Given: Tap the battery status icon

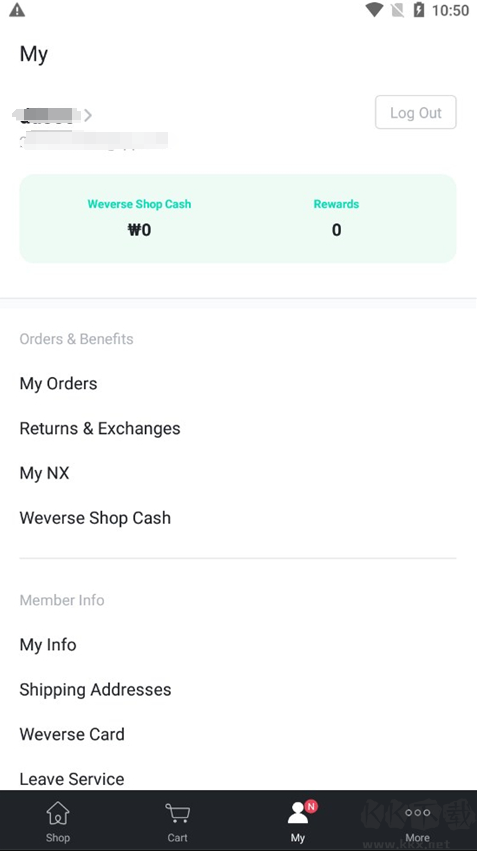Looking at the screenshot, I should (x=418, y=10).
